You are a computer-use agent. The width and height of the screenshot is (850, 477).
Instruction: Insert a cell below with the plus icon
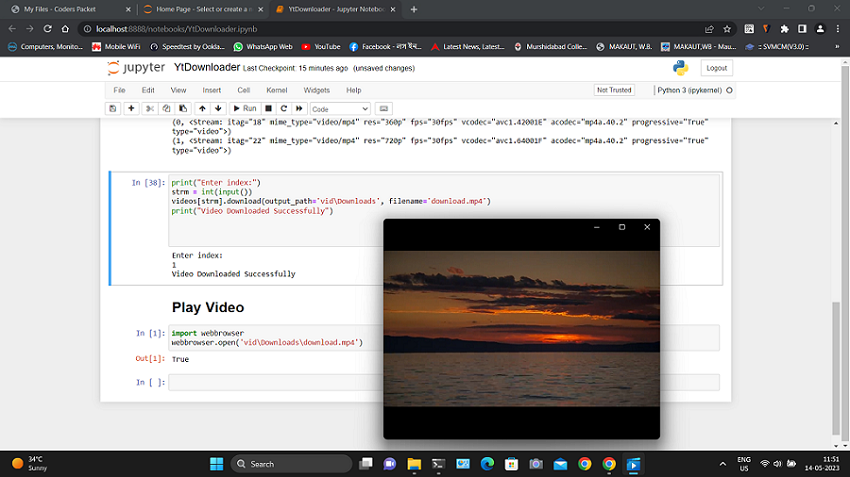click(x=131, y=108)
